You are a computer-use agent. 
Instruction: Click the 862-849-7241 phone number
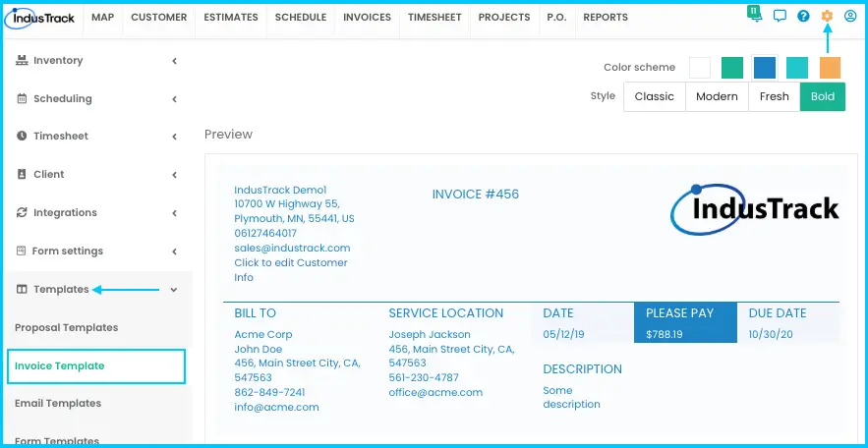(x=269, y=393)
